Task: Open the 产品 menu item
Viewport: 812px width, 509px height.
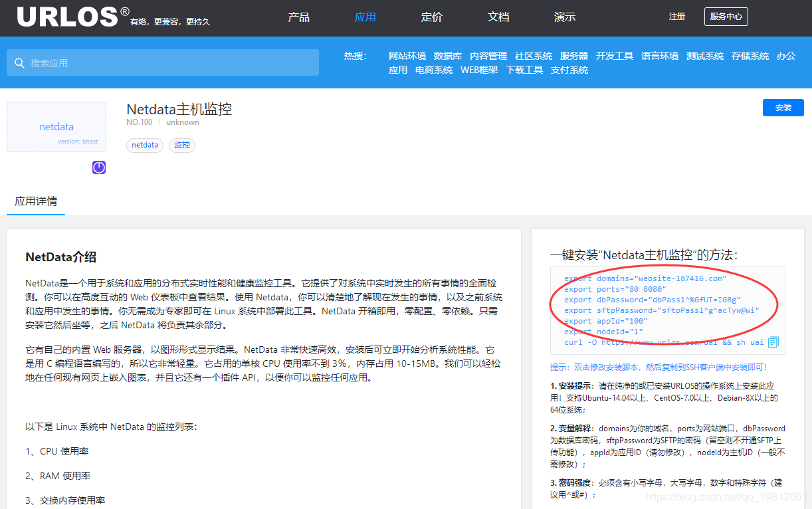Action: click(299, 17)
